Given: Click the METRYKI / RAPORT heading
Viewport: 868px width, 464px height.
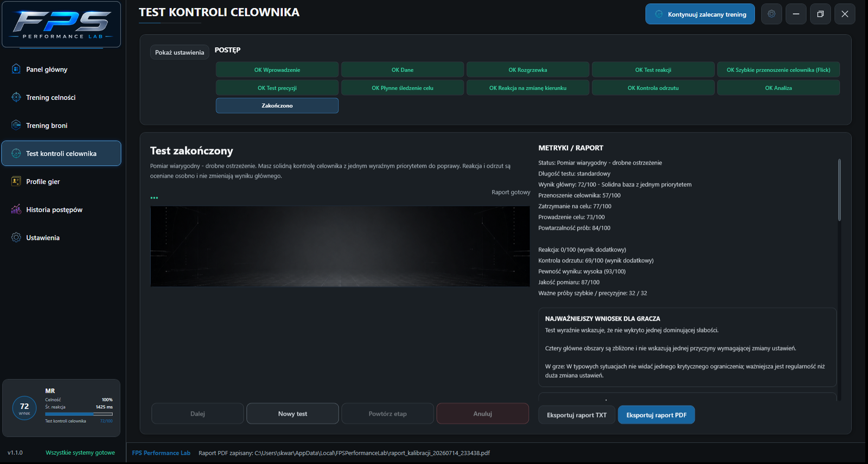Looking at the screenshot, I should 571,148.
